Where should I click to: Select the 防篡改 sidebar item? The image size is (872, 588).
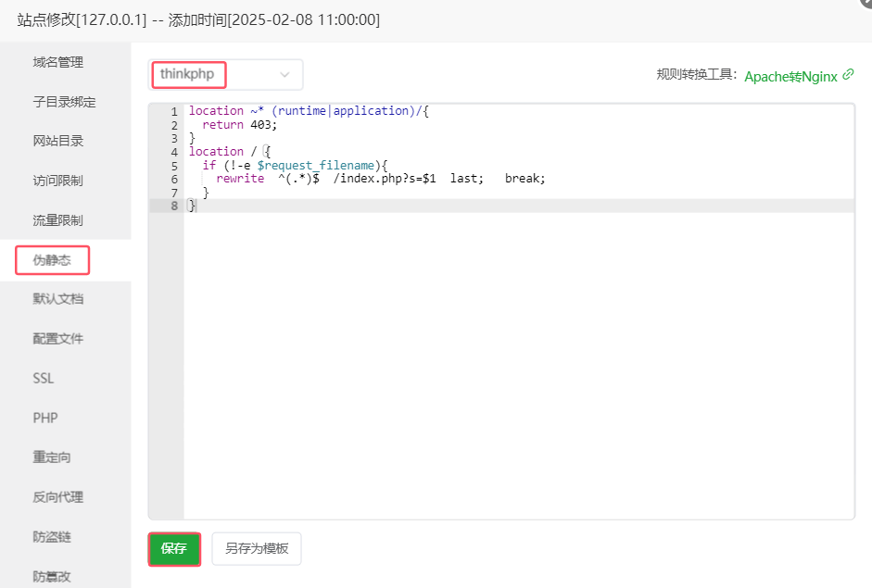52,576
